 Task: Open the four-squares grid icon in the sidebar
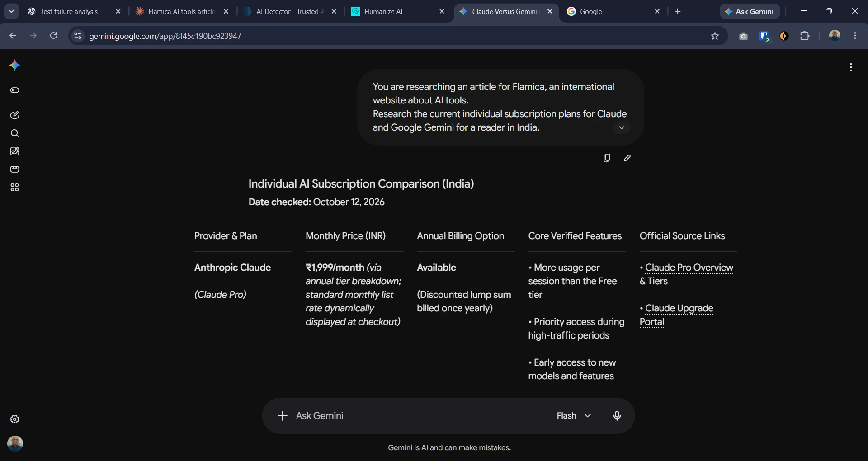pyautogui.click(x=14, y=188)
